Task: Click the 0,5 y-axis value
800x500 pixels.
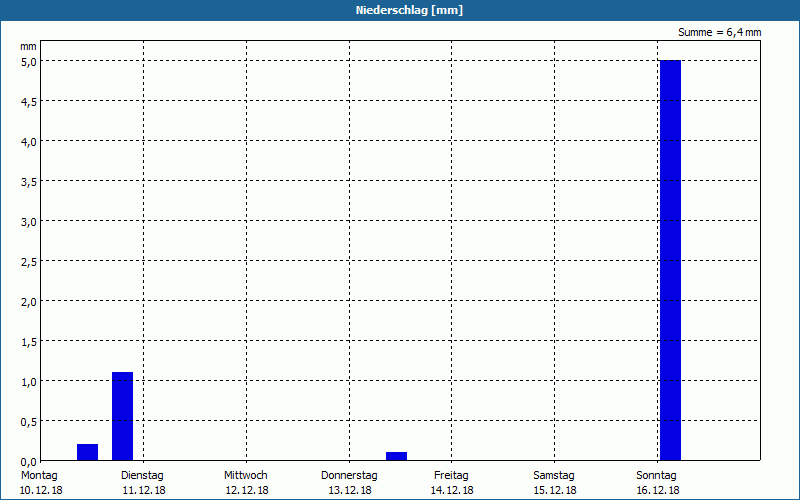Action: point(29,422)
